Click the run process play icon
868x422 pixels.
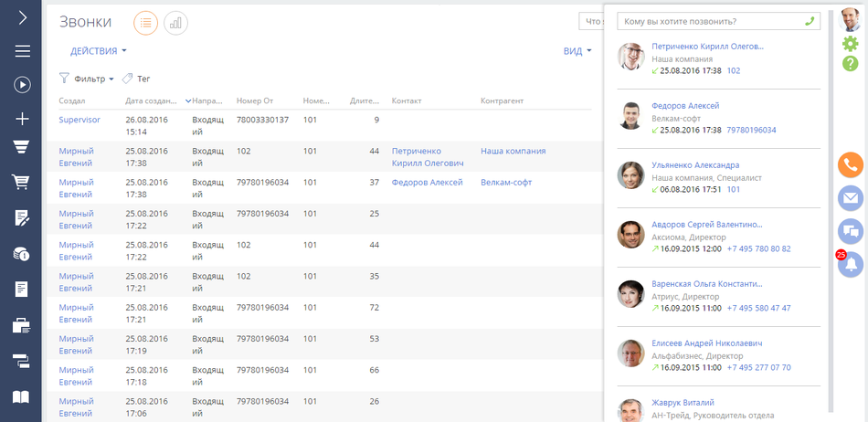pos(22,84)
